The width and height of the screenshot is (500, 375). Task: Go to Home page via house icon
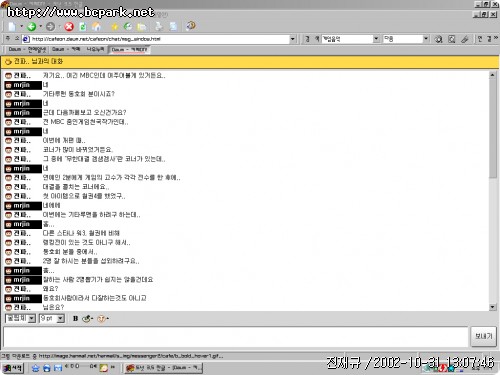[96, 26]
